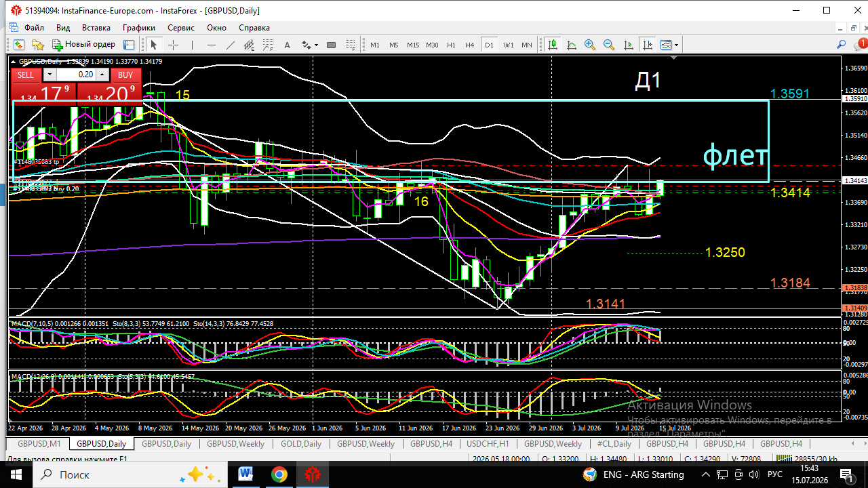
Task: Open the chat notifications icon
Action: click(861, 45)
